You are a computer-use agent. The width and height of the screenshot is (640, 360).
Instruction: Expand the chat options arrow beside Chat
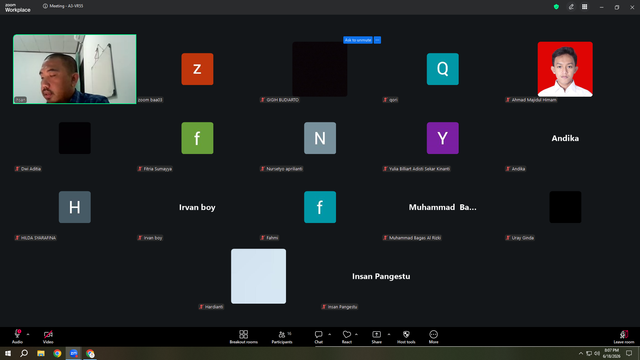point(329,334)
